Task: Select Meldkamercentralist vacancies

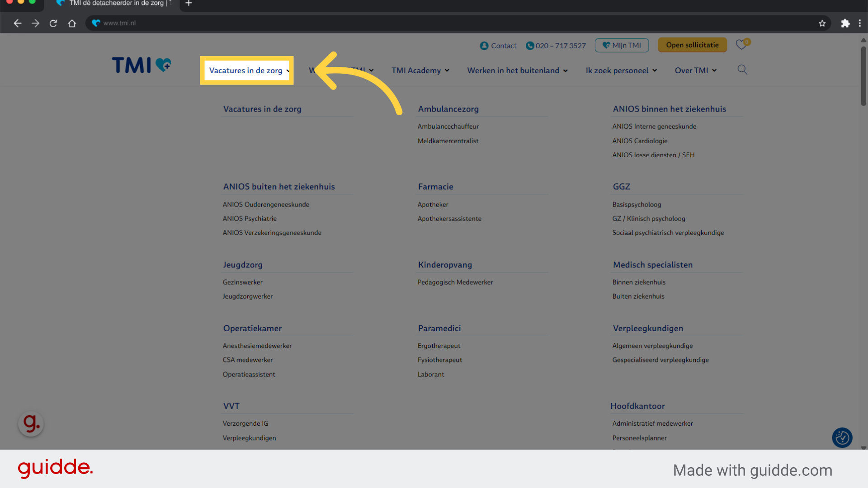Action: [448, 141]
